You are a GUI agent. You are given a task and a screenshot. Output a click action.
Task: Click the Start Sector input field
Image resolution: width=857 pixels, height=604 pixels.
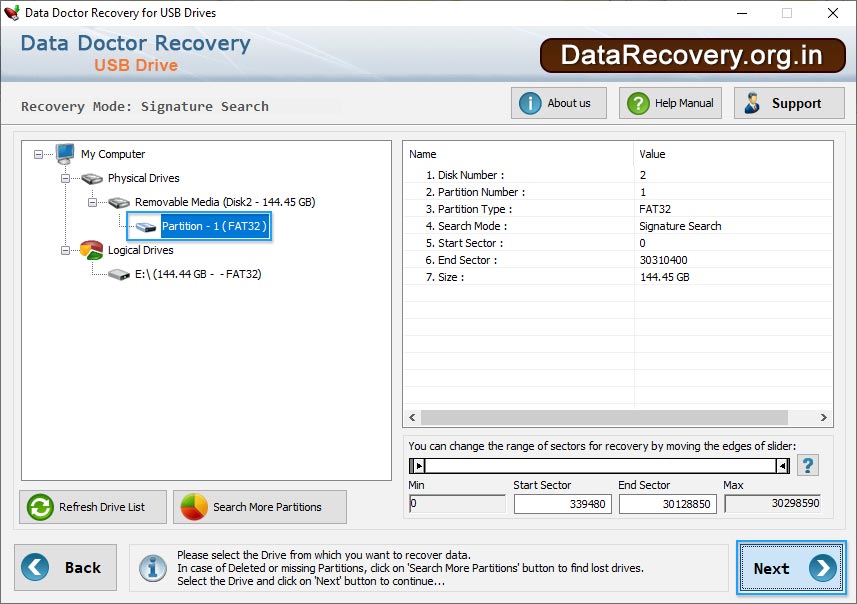(562, 503)
